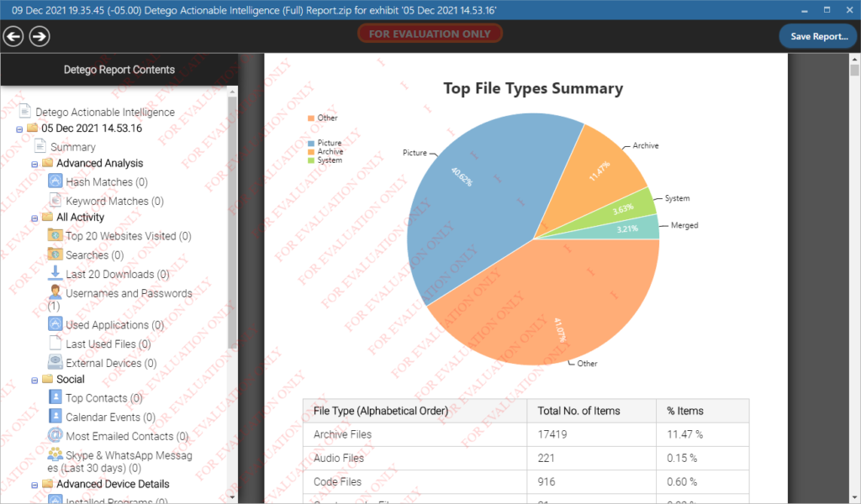Image resolution: width=861 pixels, height=504 pixels.
Task: Open Keyword Matches icon in tree
Action: pyautogui.click(x=55, y=200)
